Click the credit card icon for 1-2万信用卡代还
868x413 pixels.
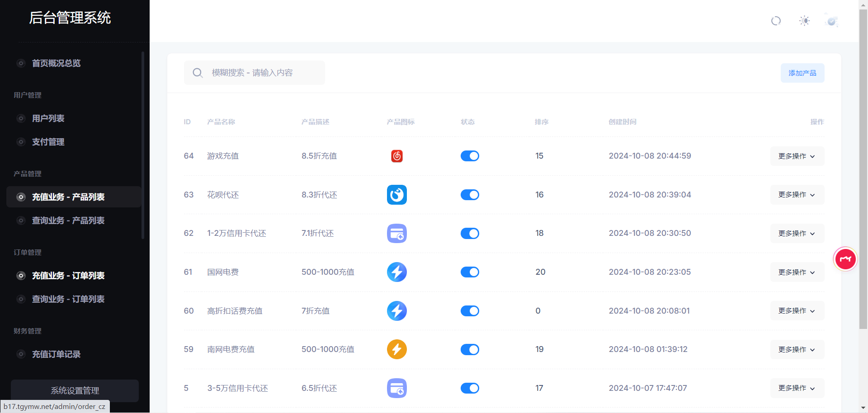(x=396, y=234)
